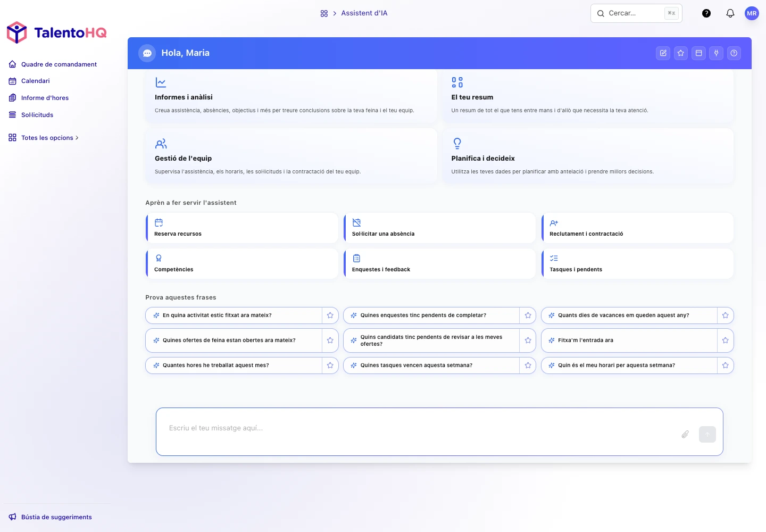
Task: Star the 'Fitxa'm l'entrada ara' phrase
Action: 725,340
